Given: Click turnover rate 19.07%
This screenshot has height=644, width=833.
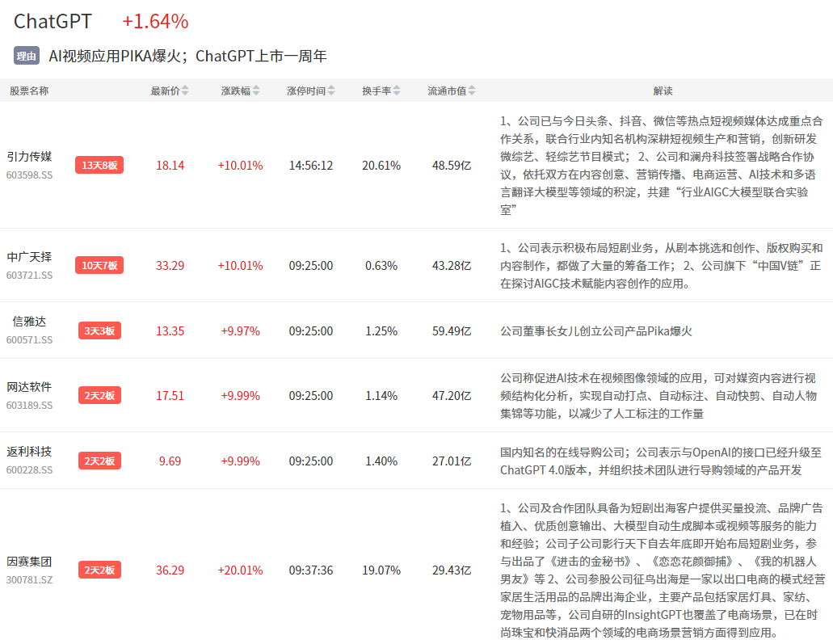Looking at the screenshot, I should click(381, 570).
